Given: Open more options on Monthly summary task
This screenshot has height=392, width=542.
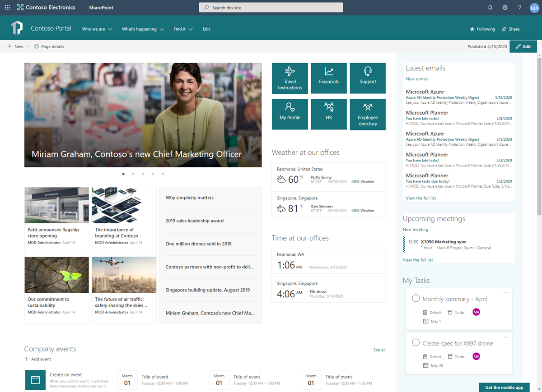Looking at the screenshot, I should coord(506,293).
